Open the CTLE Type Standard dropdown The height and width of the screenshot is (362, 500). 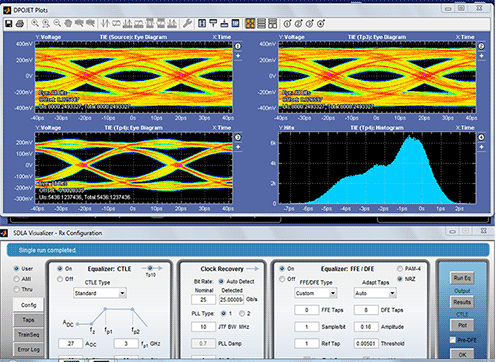100,293
